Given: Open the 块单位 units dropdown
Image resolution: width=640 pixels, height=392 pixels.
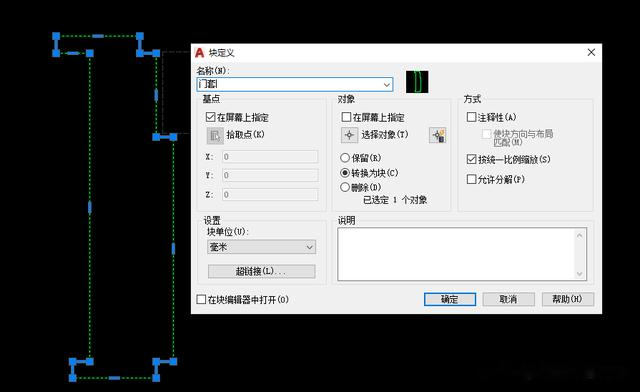Looking at the screenshot, I should pyautogui.click(x=262, y=247).
